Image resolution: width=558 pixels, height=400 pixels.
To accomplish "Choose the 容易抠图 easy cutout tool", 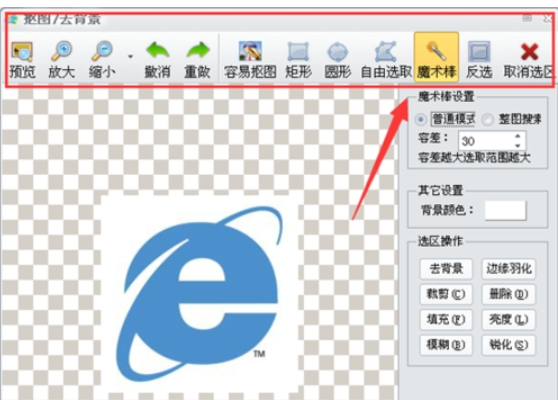I will 250,60.
